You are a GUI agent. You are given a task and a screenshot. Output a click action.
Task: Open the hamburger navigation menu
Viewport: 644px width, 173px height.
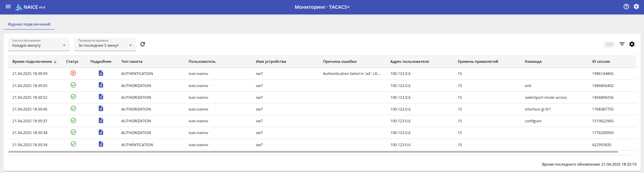[x=8, y=7]
